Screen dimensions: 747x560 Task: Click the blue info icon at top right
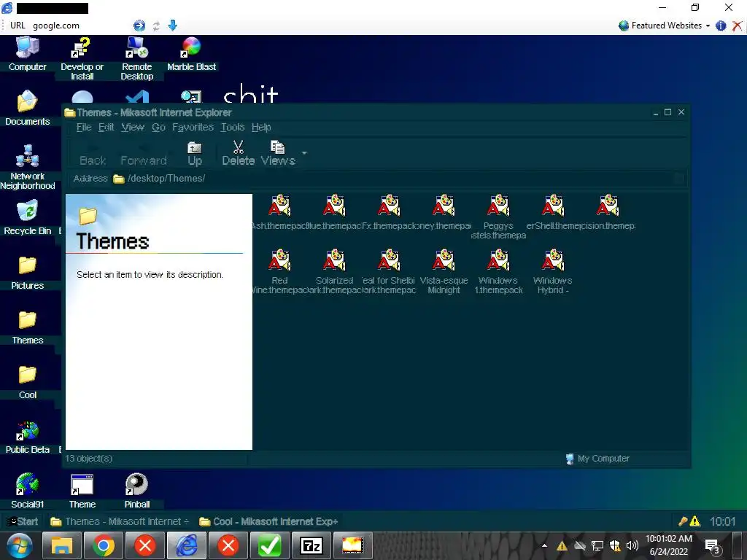click(721, 26)
